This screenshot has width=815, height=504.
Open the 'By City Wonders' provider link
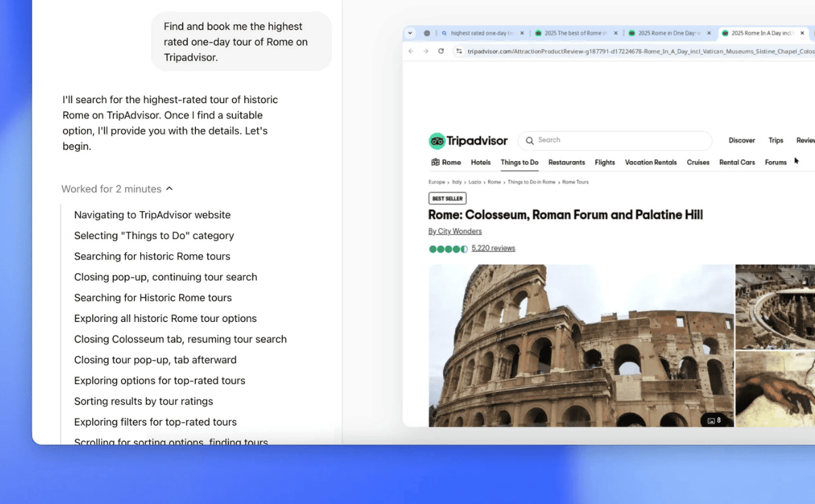pos(455,232)
